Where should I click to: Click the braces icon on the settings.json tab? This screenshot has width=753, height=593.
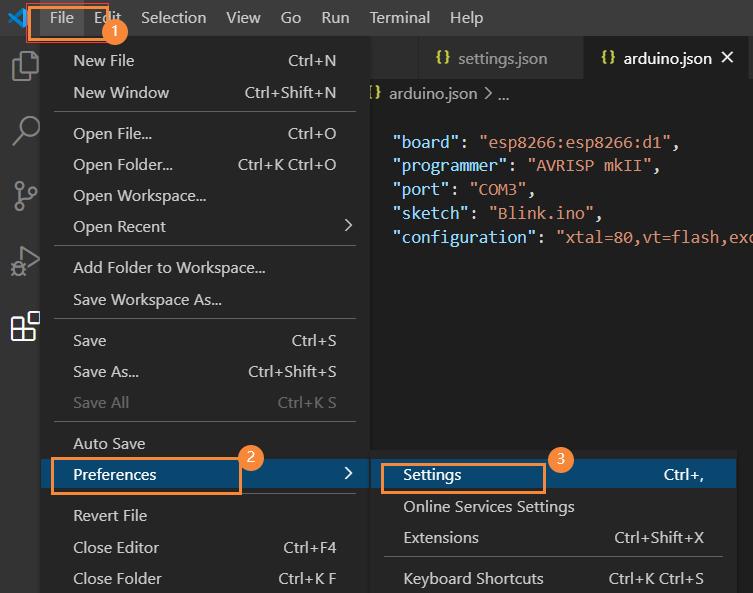point(442,58)
